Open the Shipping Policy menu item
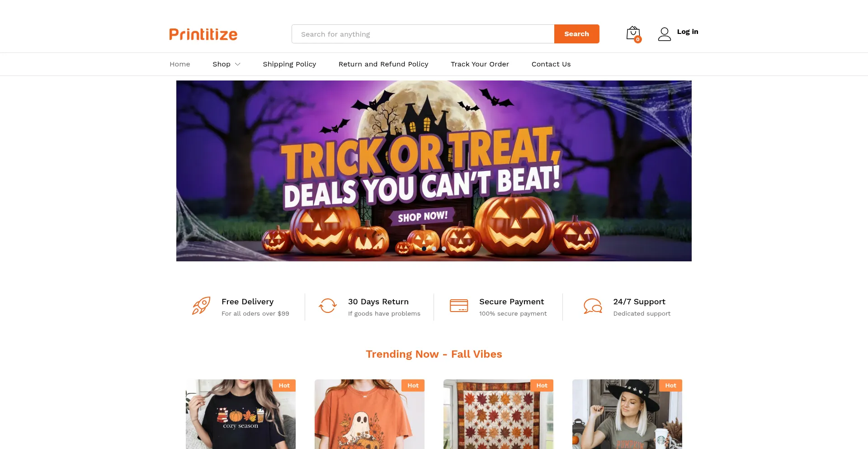Image resolution: width=868 pixels, height=449 pixels. coord(289,64)
